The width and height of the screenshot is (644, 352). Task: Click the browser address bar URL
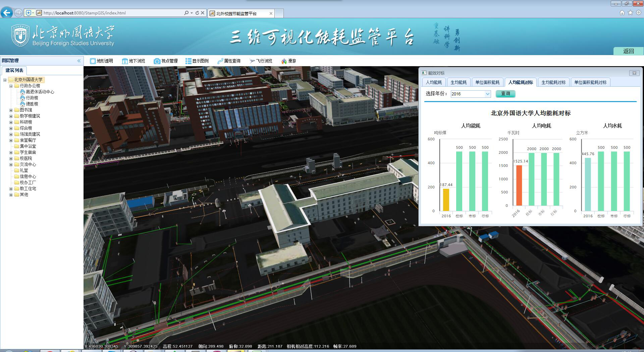(85, 13)
